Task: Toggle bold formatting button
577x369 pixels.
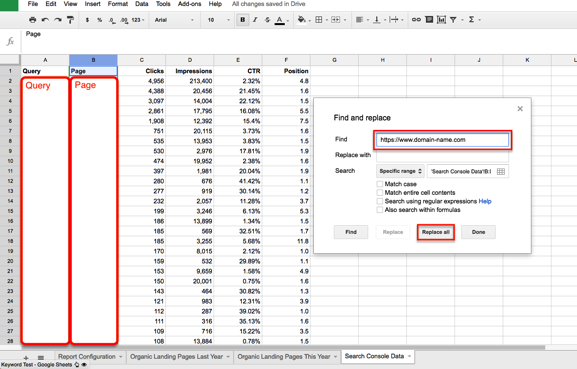Action: click(x=243, y=20)
